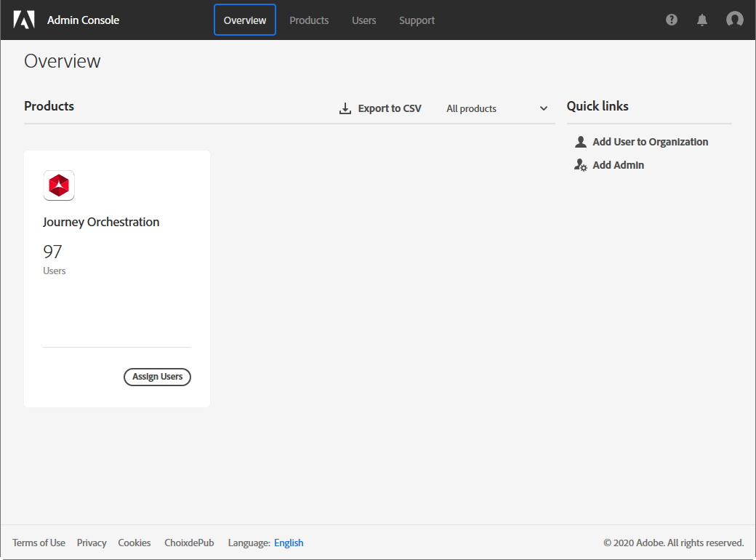Click the Add Admin gear-person icon

[581, 165]
